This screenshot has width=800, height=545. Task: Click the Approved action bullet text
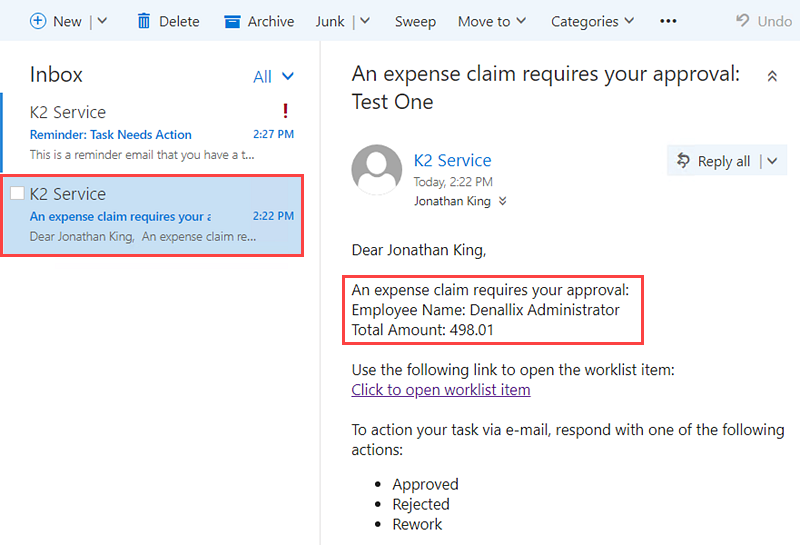[x=426, y=484]
